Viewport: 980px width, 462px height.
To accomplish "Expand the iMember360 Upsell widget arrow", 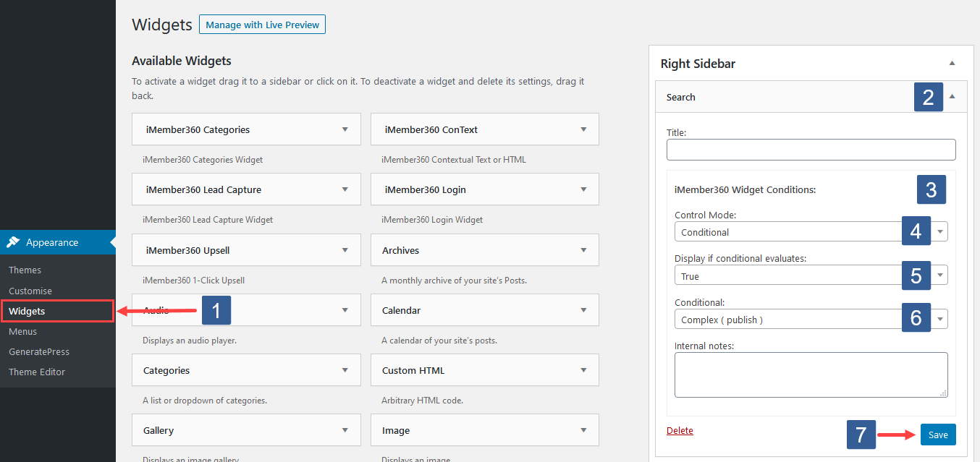I will (x=345, y=249).
